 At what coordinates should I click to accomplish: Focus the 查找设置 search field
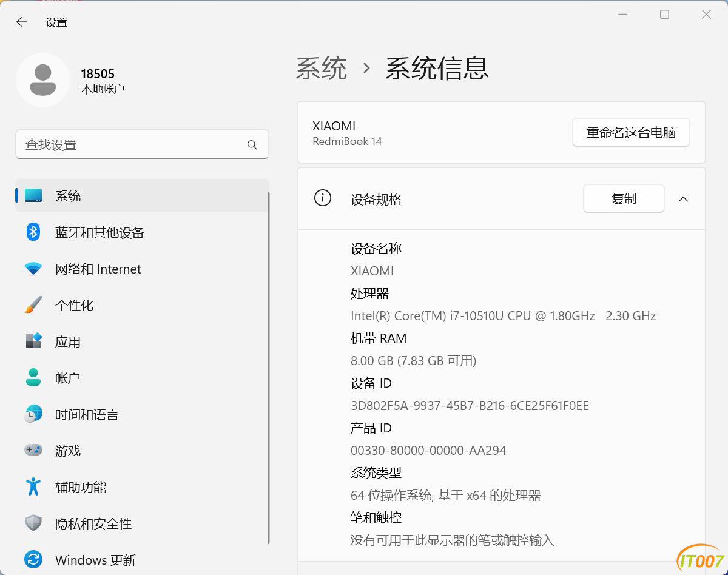coord(142,144)
